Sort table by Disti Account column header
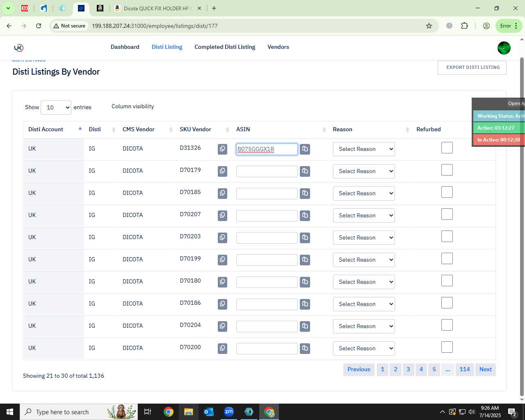The image size is (525, 420). (54, 129)
